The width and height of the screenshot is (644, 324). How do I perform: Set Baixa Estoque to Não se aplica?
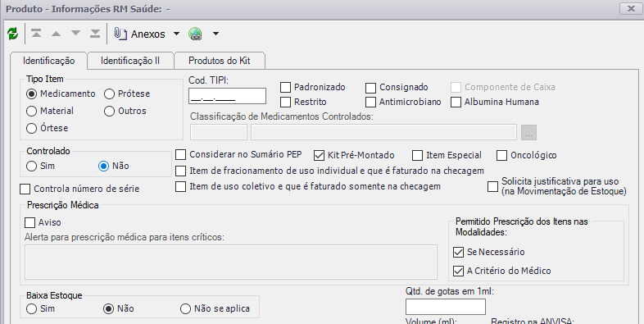pyautogui.click(x=186, y=308)
